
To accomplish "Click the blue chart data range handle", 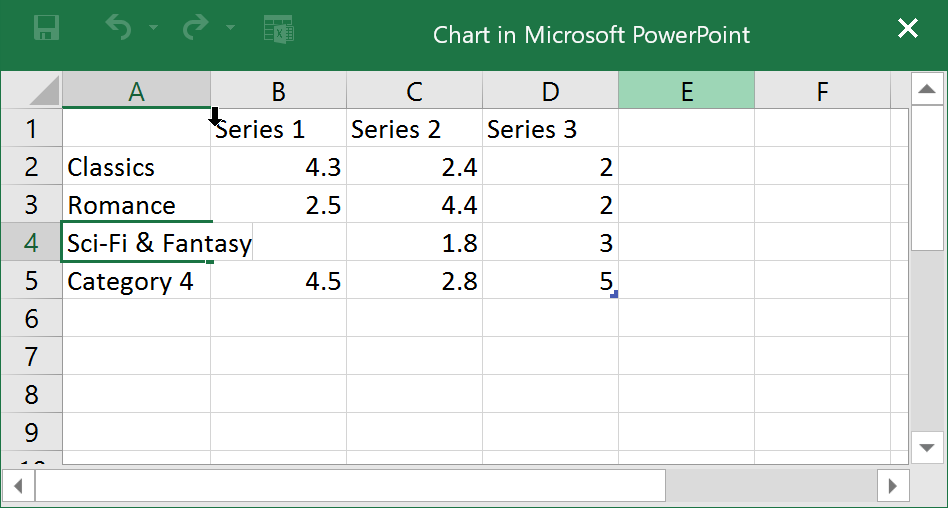I will click(x=614, y=295).
